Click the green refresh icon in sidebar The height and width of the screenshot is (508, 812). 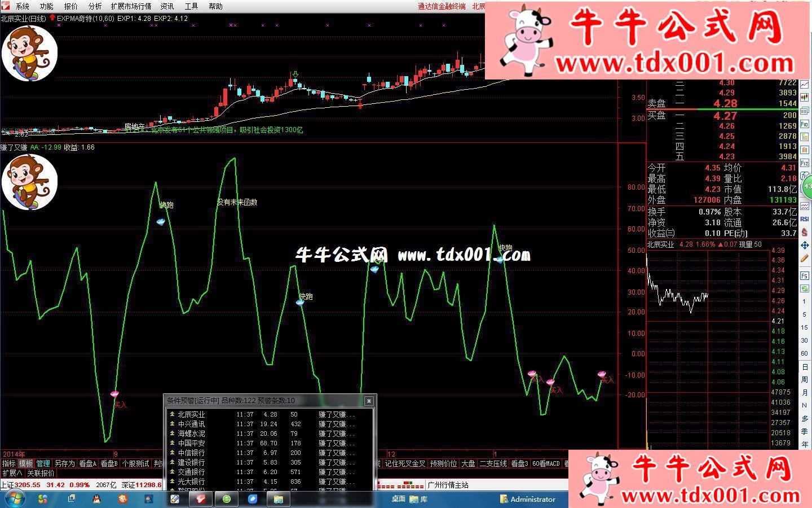[x=805, y=288]
